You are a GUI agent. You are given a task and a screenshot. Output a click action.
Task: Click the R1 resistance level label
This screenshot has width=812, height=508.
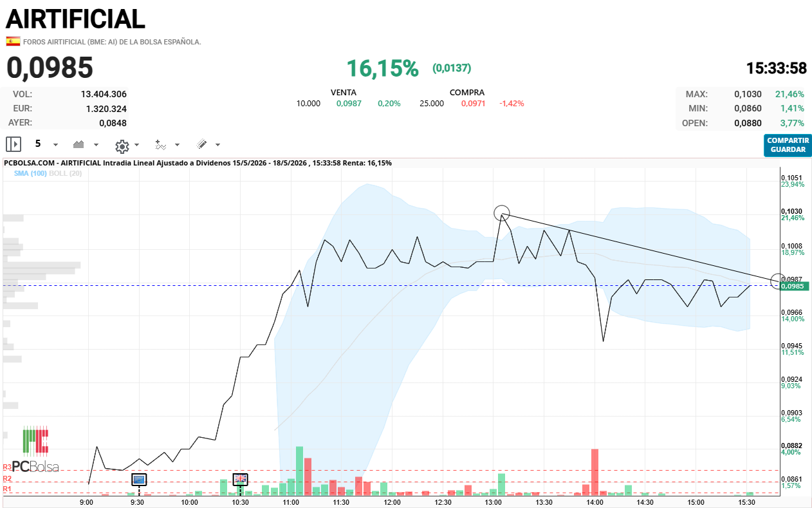pos(8,489)
